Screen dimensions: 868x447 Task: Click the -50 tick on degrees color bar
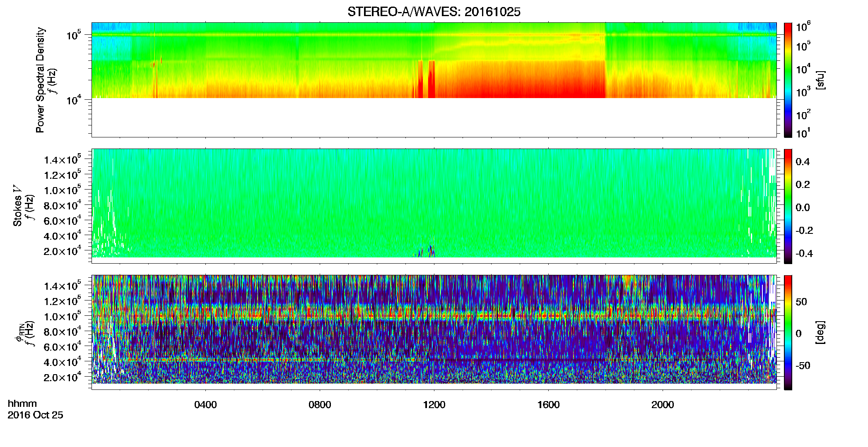click(803, 365)
